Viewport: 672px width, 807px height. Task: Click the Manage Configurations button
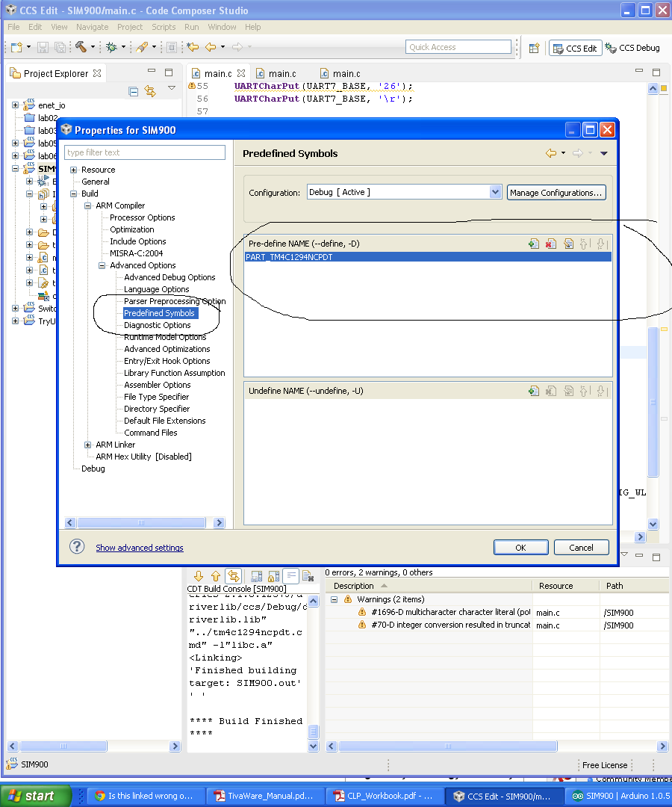click(556, 192)
